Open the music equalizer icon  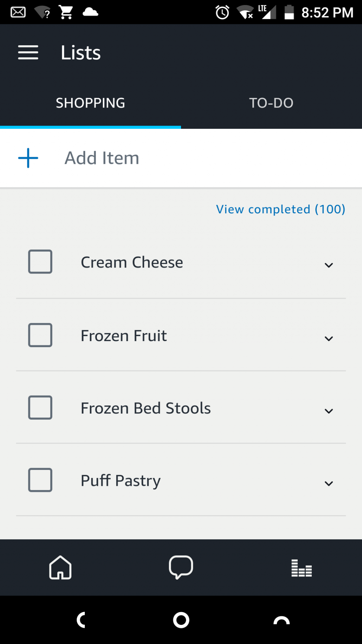[302, 568]
